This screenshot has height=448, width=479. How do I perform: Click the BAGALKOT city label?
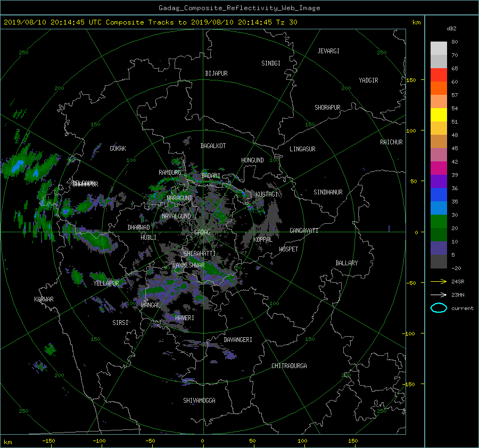coord(213,146)
